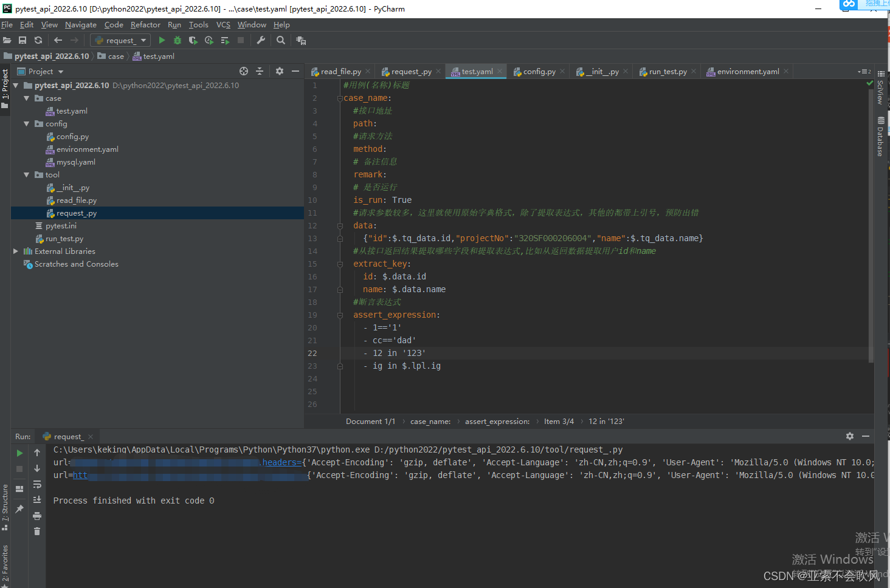The height and width of the screenshot is (588, 890).
Task: Locate current file with crosshair icon
Action: pyautogui.click(x=244, y=71)
